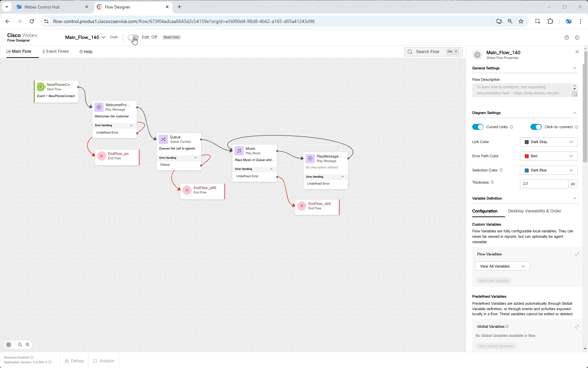The width and height of the screenshot is (588, 368).
Task: Open the help question mark icon in header
Action: 567,38
